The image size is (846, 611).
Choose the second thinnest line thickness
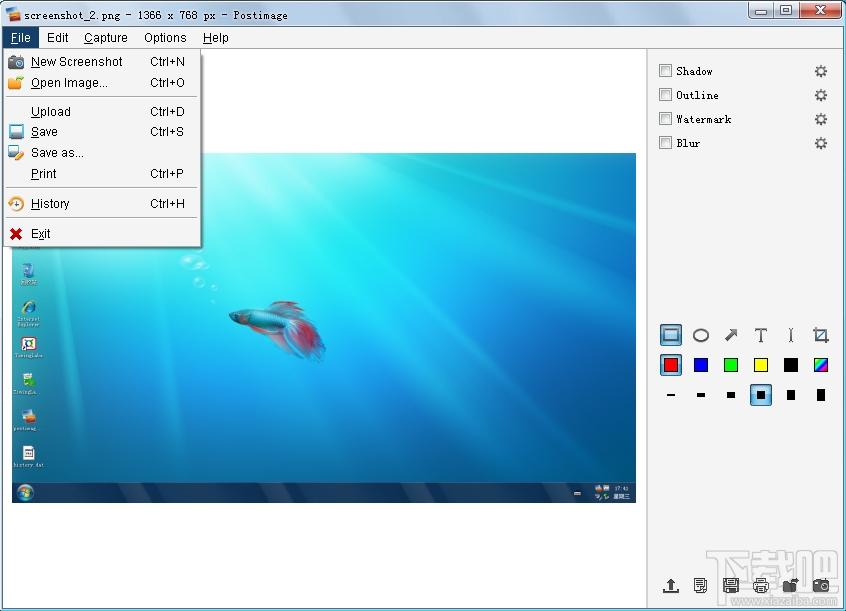[700, 395]
